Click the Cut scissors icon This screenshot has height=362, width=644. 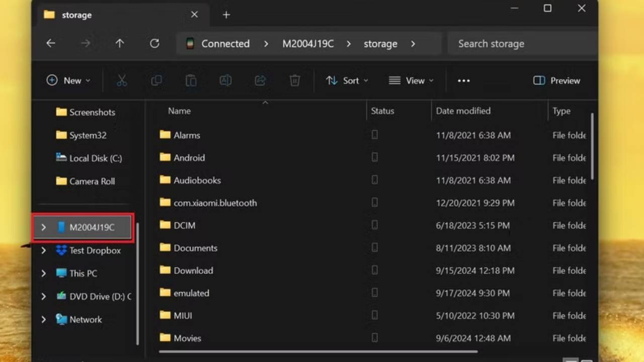[122, 80]
